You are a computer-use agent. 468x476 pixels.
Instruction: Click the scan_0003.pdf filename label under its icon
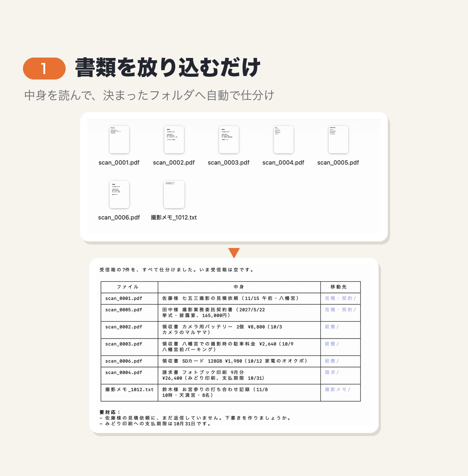(x=229, y=163)
